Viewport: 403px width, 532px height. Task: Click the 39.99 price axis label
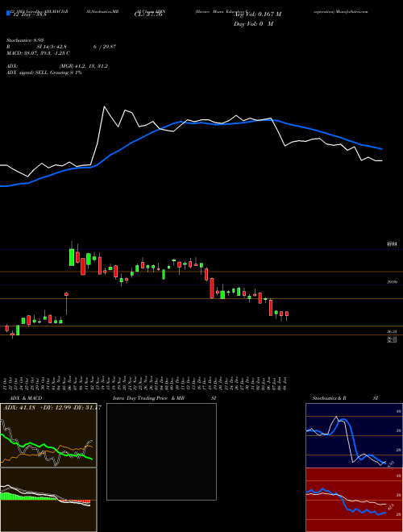point(392,282)
